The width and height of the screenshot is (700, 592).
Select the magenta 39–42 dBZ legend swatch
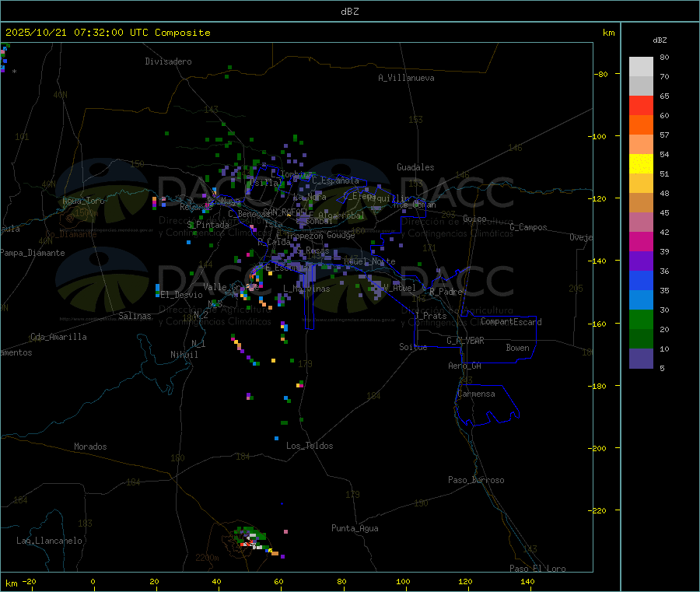tap(641, 241)
